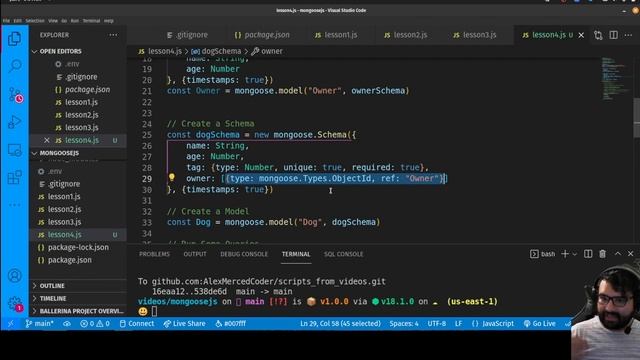This screenshot has height=360, width=640.
Task: Open package-lock.json in the file tree
Action: pyautogui.click(x=78, y=247)
